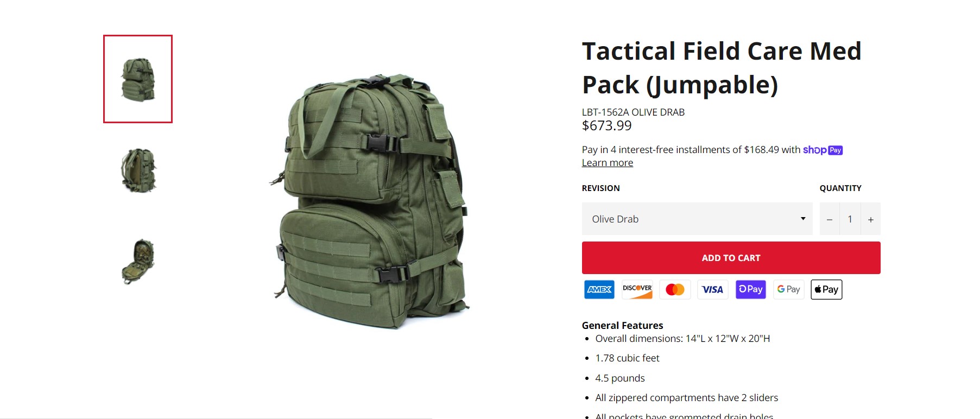Decrease quantity with the minus button
Image resolution: width=980 pixels, height=419 pixels.
click(x=830, y=219)
